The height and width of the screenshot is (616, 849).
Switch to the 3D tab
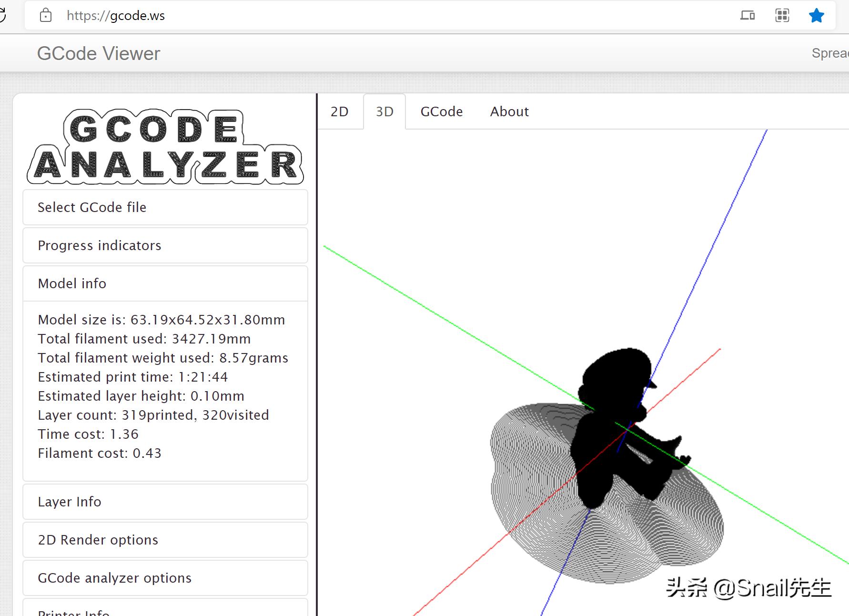[384, 111]
